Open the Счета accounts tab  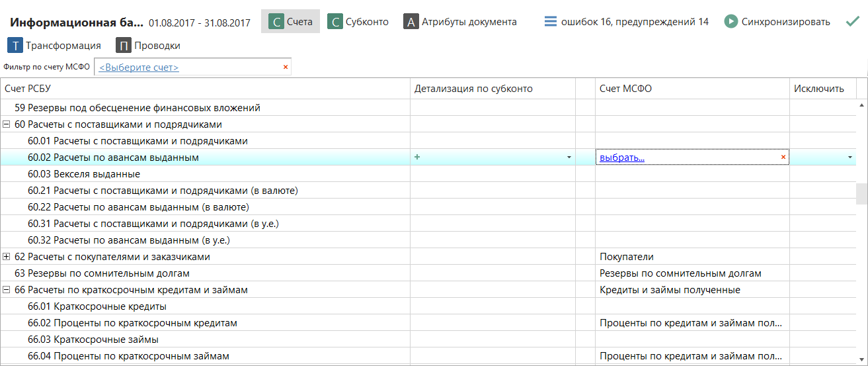tap(291, 22)
